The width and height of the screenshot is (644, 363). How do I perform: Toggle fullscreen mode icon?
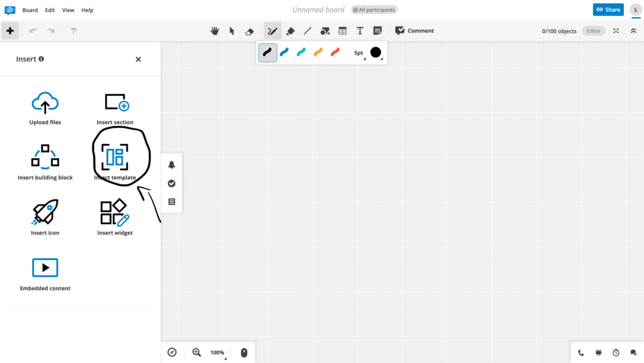click(x=616, y=31)
